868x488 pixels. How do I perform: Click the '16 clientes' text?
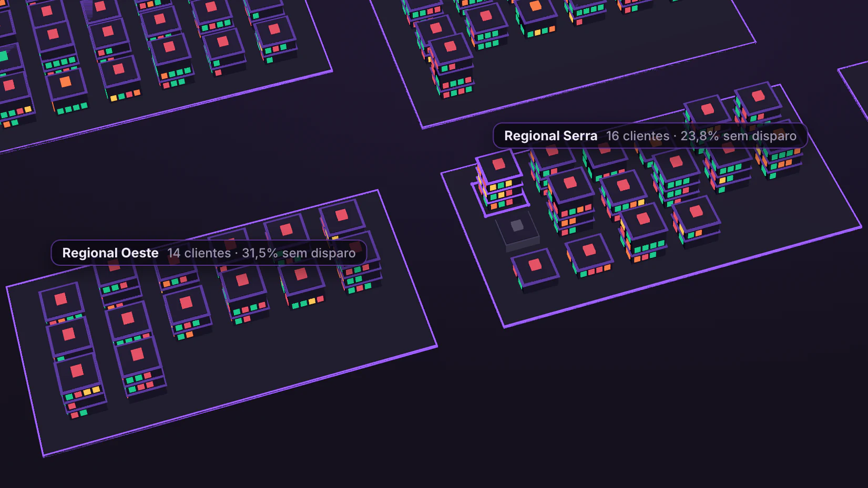pos(638,136)
